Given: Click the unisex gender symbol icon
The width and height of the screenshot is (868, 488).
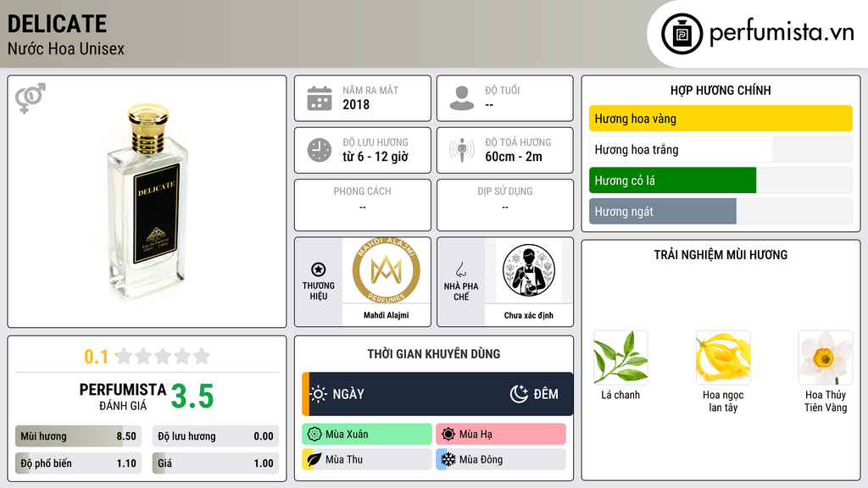Looking at the screenshot, I should click(31, 98).
